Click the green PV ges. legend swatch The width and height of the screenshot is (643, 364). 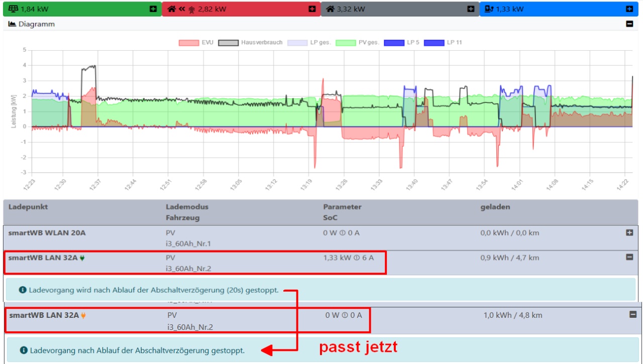(346, 43)
